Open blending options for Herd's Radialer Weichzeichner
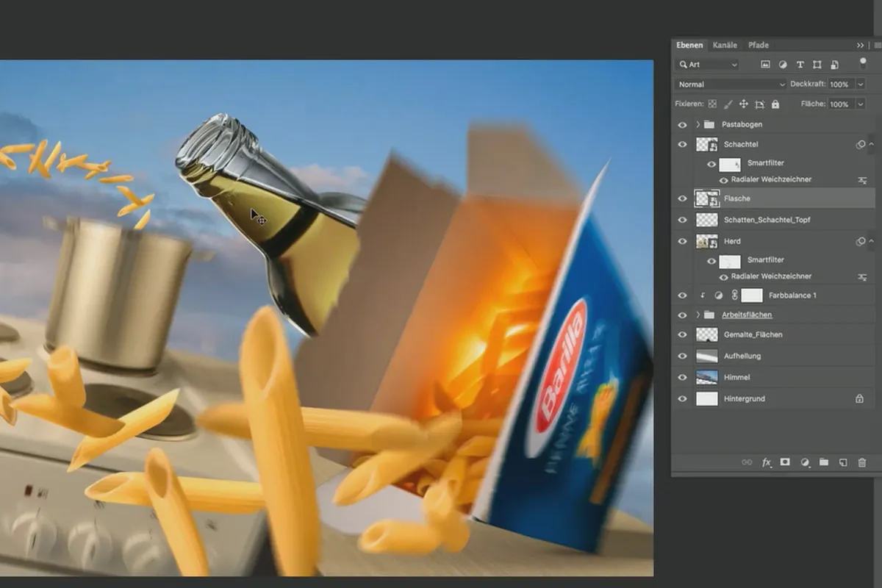 862,276
